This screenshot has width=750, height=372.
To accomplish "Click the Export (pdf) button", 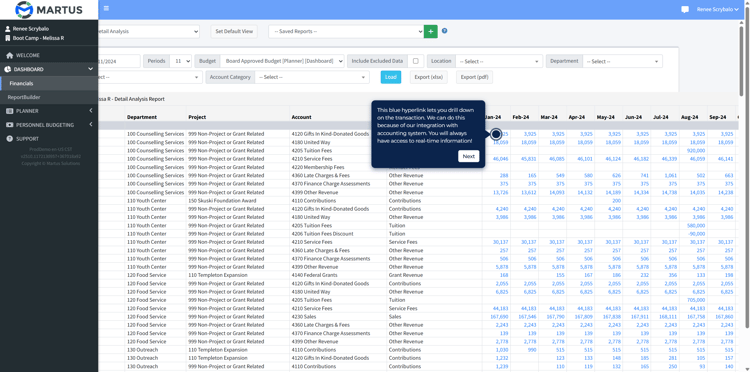I will tap(474, 77).
